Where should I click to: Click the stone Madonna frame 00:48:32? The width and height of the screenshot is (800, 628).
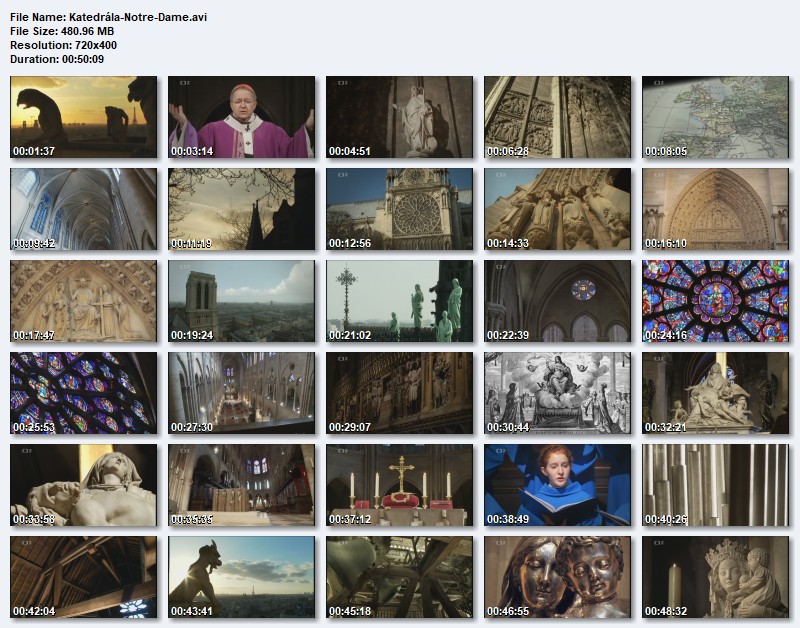[x=715, y=577]
